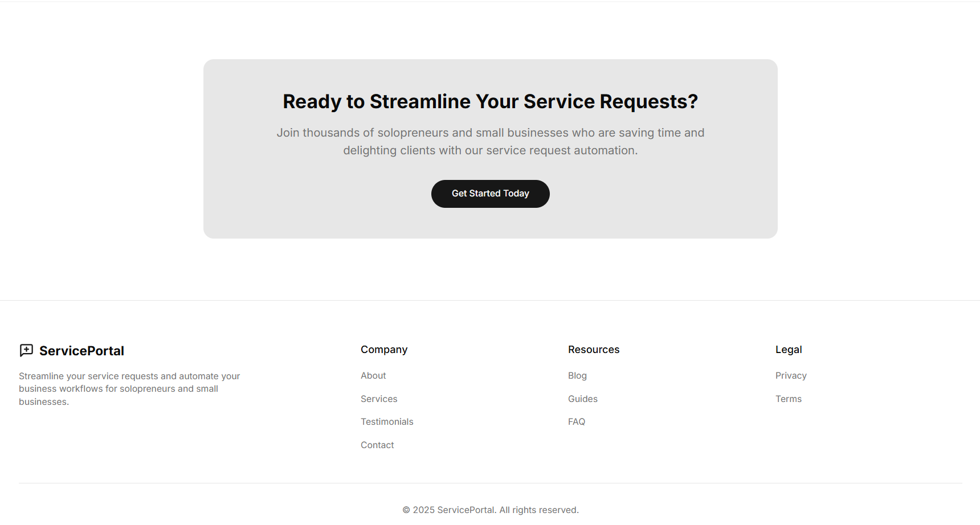Open the Terms page

tap(789, 399)
